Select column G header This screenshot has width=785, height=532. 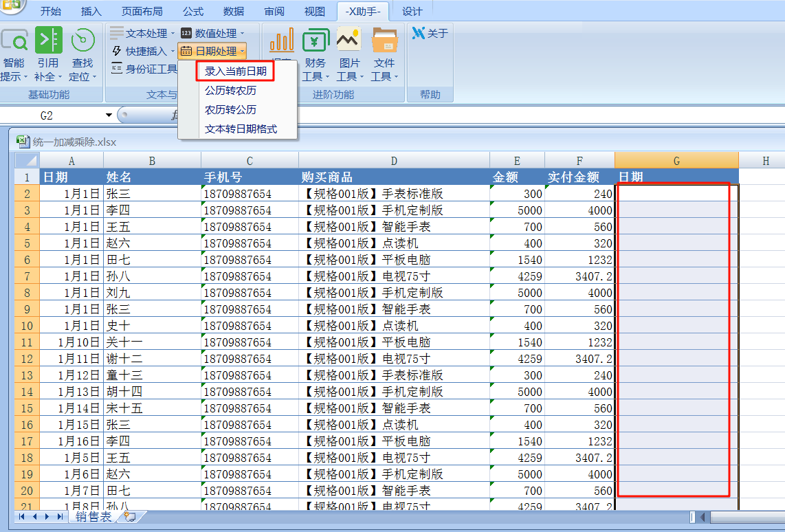(x=676, y=161)
